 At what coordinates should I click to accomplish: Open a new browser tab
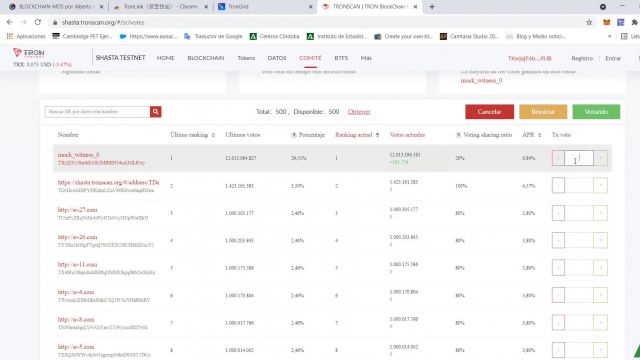(x=432, y=7)
